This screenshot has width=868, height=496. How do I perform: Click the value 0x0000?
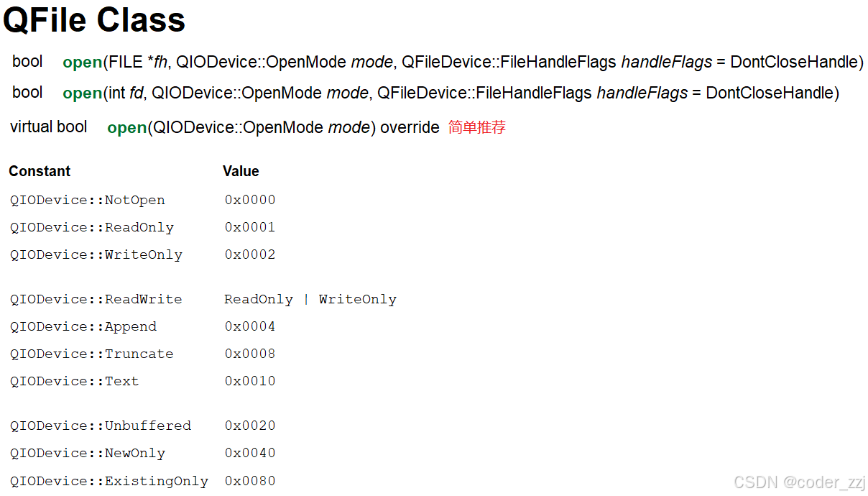250,200
